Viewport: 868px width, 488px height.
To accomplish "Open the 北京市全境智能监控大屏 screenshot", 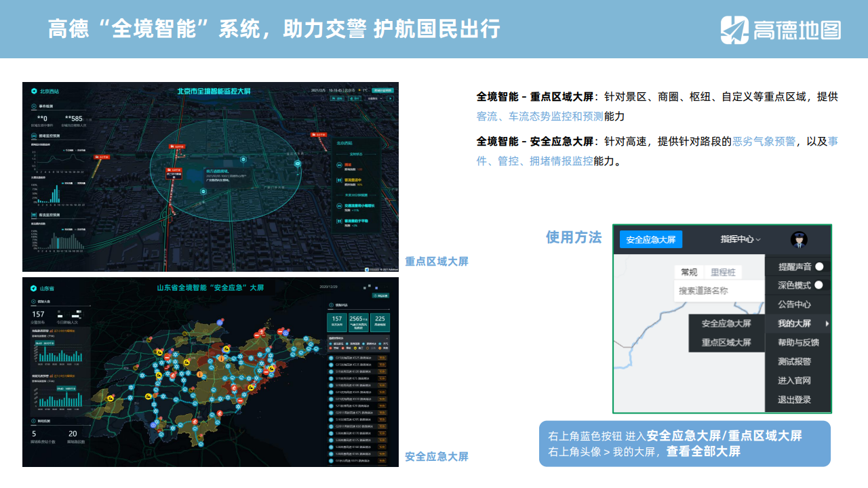I will pos(210,177).
